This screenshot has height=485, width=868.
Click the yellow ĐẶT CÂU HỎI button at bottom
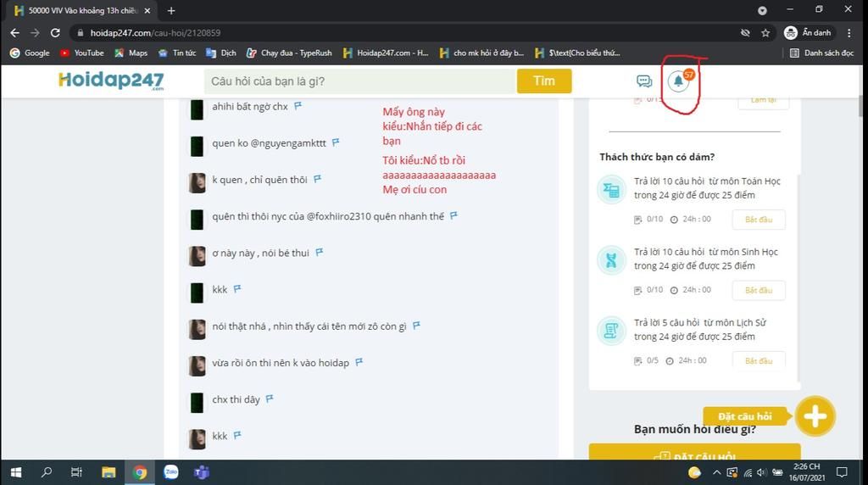695,452
